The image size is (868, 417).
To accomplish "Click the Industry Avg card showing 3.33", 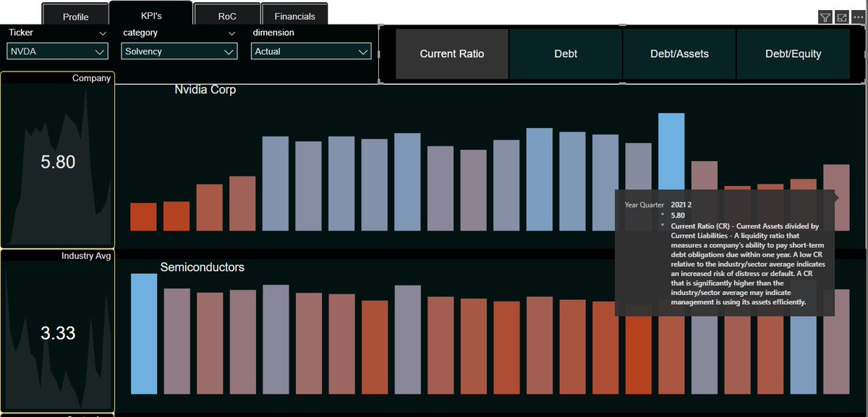I will coord(58,332).
